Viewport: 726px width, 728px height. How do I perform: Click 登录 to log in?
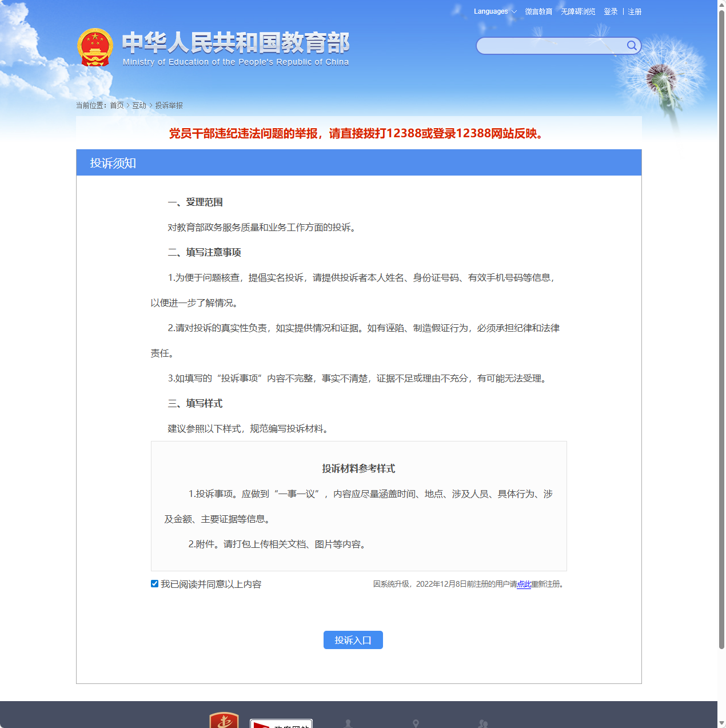611,11
